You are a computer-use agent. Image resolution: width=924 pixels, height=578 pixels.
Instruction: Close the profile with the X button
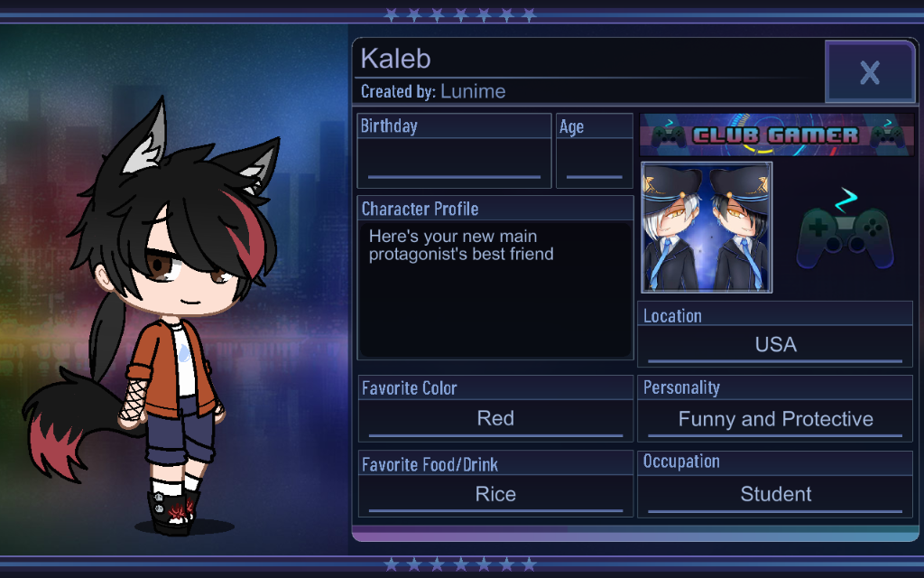pyautogui.click(x=870, y=72)
